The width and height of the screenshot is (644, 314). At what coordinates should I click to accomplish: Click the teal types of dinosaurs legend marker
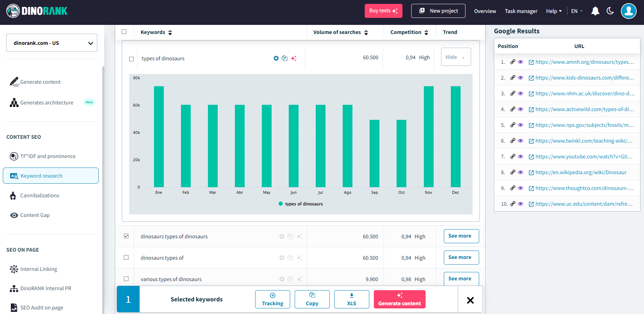point(281,204)
